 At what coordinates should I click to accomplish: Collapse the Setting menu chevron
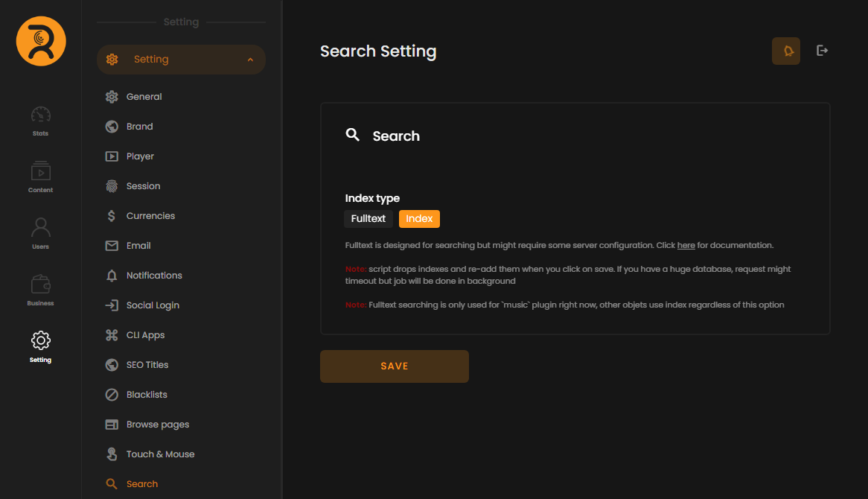[x=250, y=60]
